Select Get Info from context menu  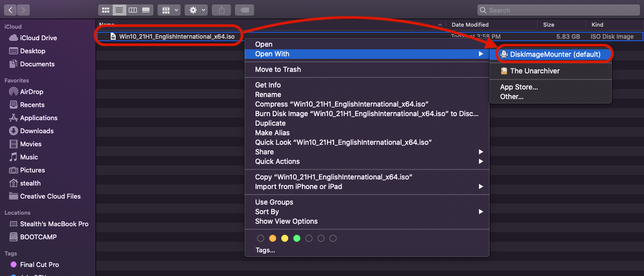[x=367, y=85]
